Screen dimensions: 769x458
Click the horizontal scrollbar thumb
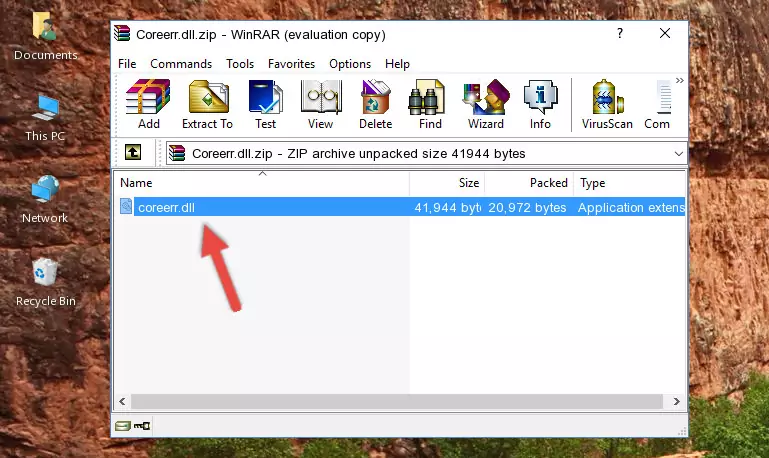pyautogui.click(x=397, y=402)
